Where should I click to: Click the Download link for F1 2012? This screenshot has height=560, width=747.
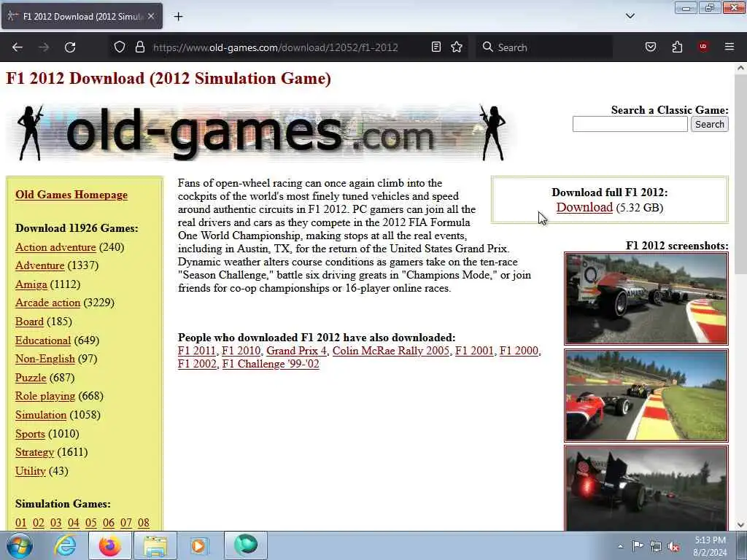click(x=584, y=207)
